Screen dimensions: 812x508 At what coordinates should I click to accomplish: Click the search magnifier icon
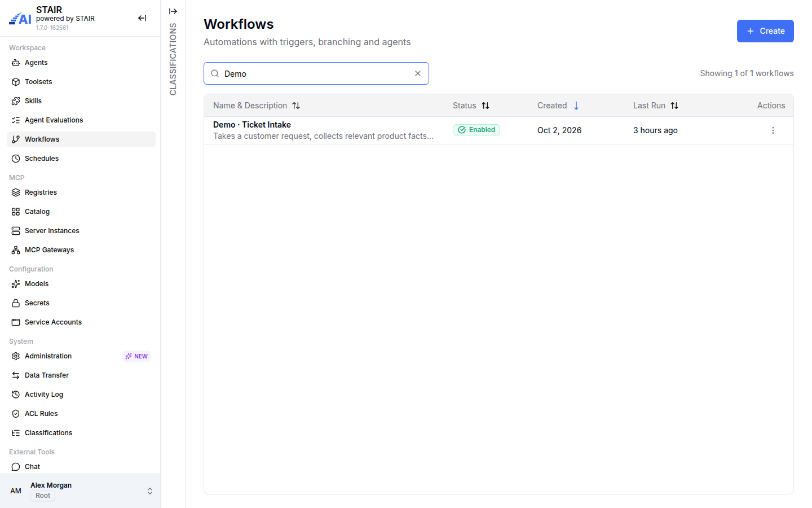click(x=215, y=73)
